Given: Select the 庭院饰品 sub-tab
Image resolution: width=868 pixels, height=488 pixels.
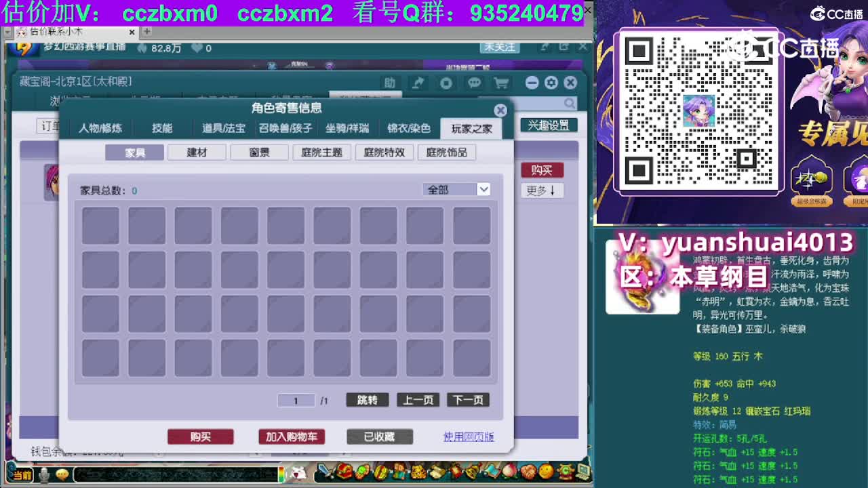Looking at the screenshot, I should coord(446,152).
